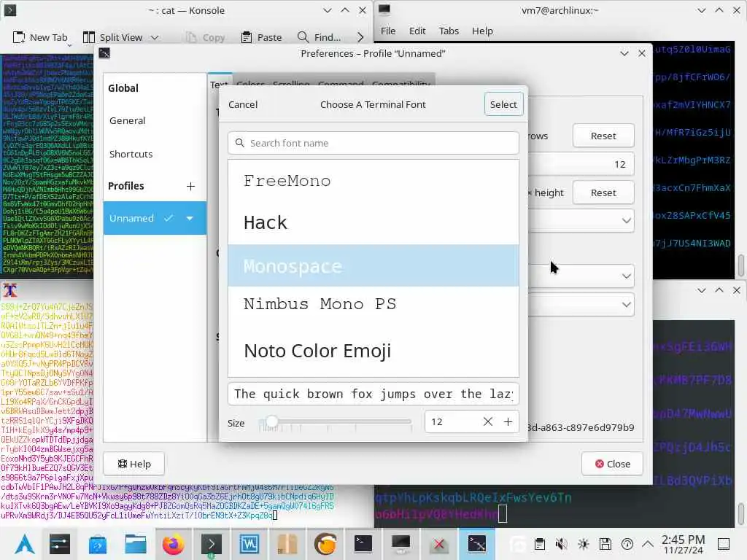747x560 pixels.
Task: Increase font size with plus button
Action: tap(508, 422)
